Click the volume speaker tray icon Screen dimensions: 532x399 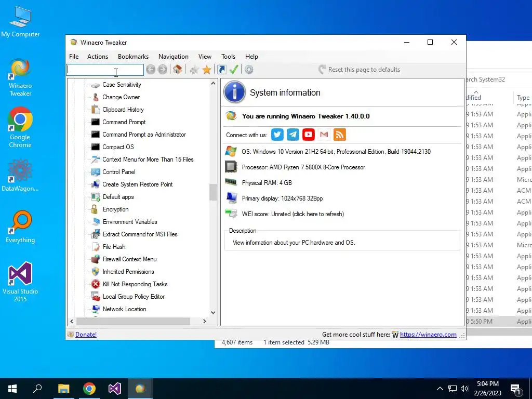click(464, 389)
